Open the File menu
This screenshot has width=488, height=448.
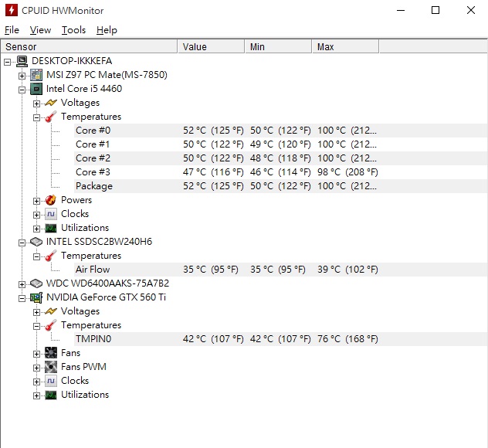click(x=12, y=30)
